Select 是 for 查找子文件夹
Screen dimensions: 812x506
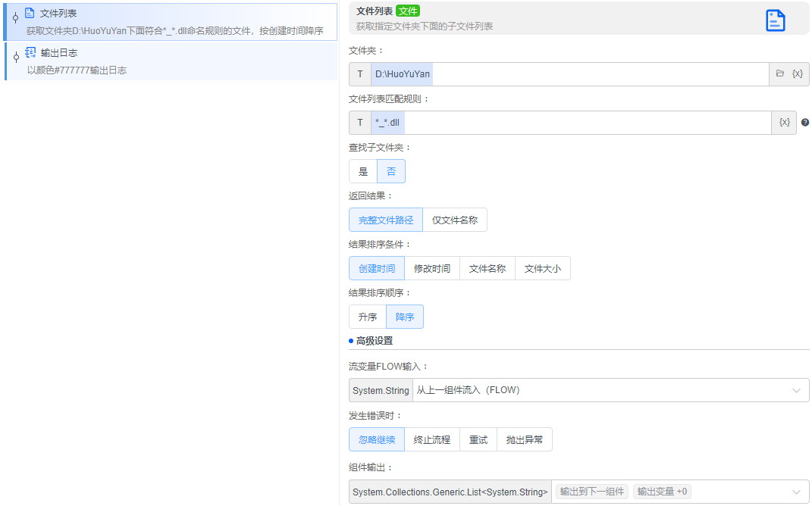pyautogui.click(x=362, y=170)
